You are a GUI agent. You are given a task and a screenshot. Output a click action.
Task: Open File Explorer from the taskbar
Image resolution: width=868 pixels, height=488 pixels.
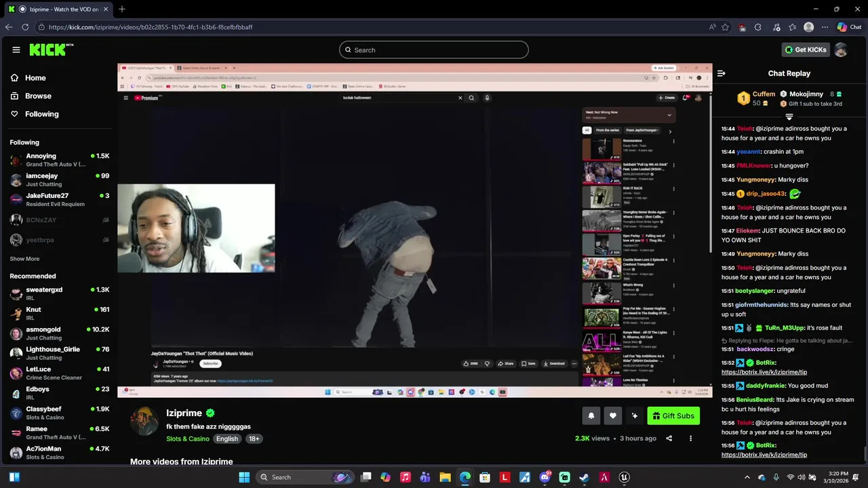click(445, 477)
